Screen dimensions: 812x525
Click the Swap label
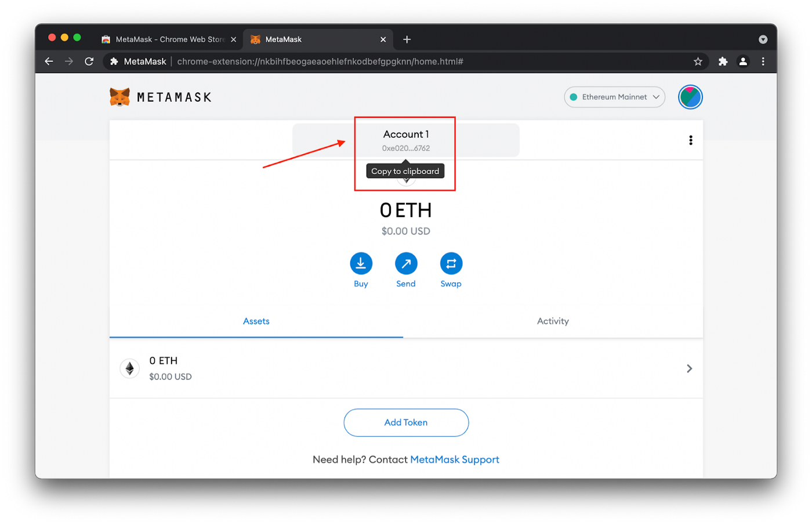451,284
